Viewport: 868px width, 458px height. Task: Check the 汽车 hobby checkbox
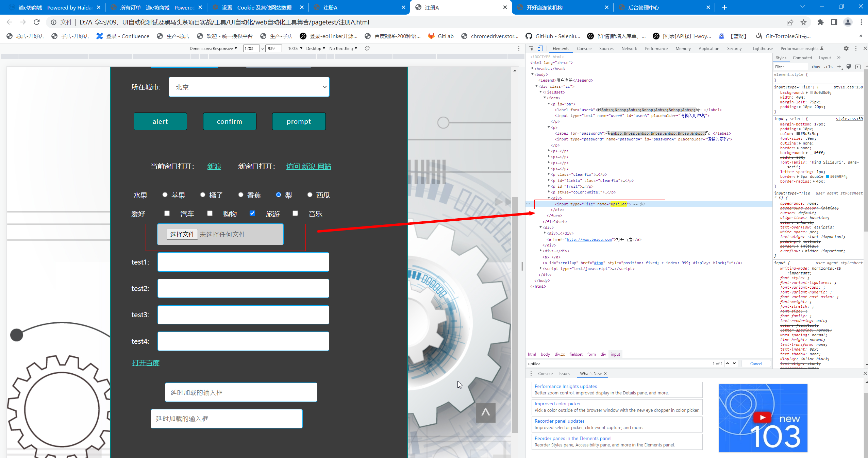click(167, 213)
